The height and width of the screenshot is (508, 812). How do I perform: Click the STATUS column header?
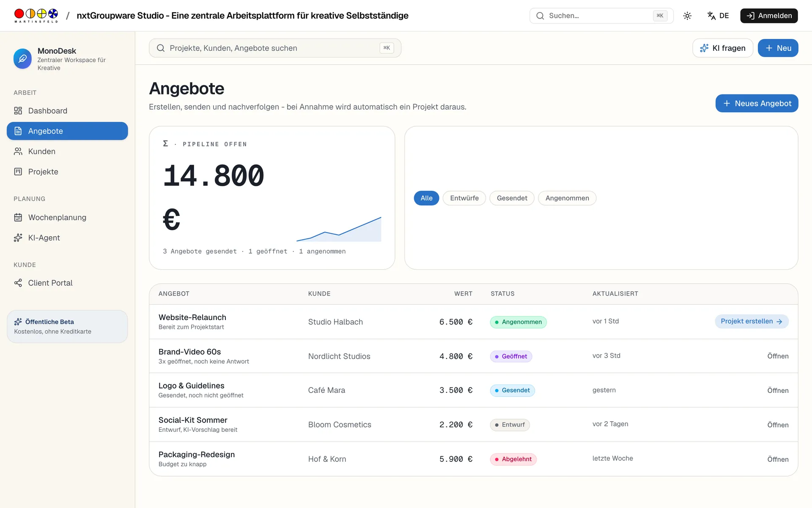tap(502, 293)
